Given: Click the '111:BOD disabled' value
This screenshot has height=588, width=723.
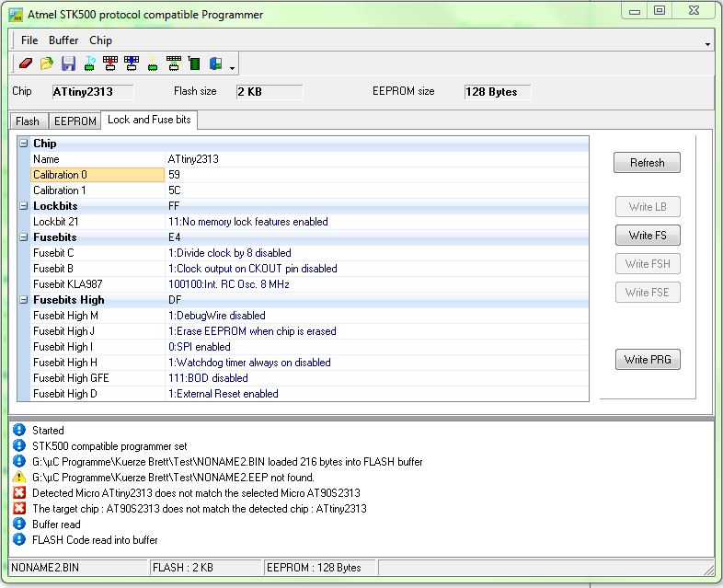Looking at the screenshot, I should click(x=208, y=378).
